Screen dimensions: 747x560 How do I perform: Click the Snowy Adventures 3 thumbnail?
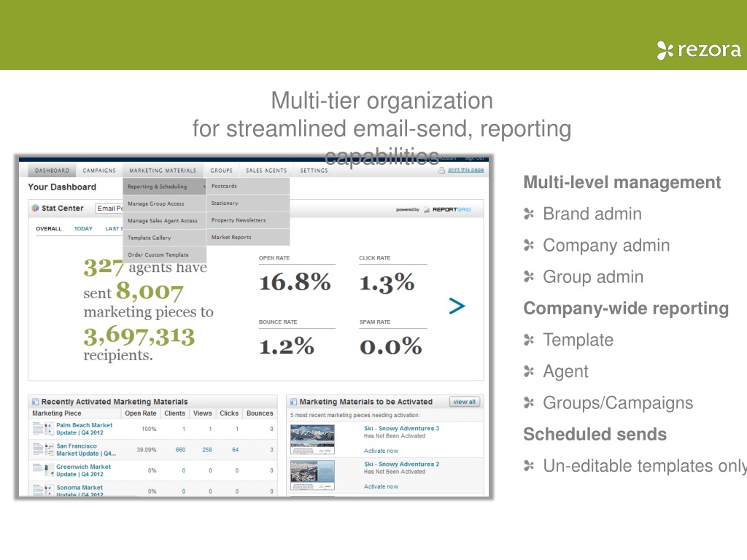tap(312, 440)
